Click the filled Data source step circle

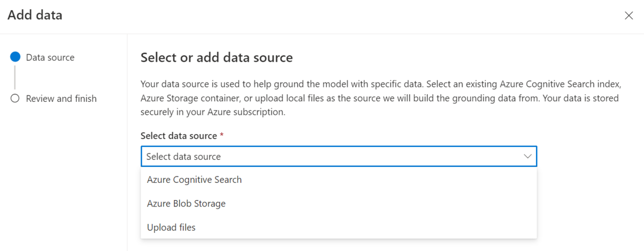15,57
